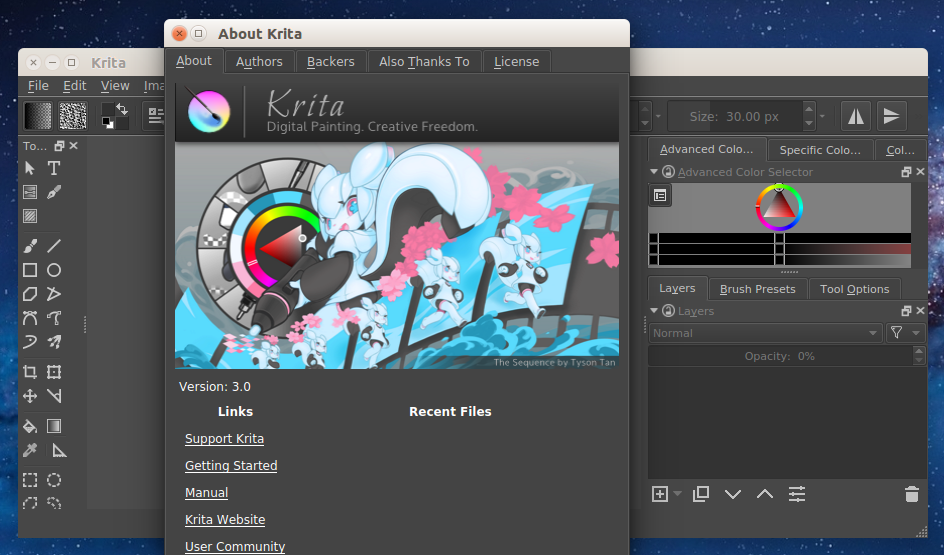Viewport: 944px width, 555px height.
Task: Open dropdown arrow right of Size slider
Action: [x=822, y=116]
